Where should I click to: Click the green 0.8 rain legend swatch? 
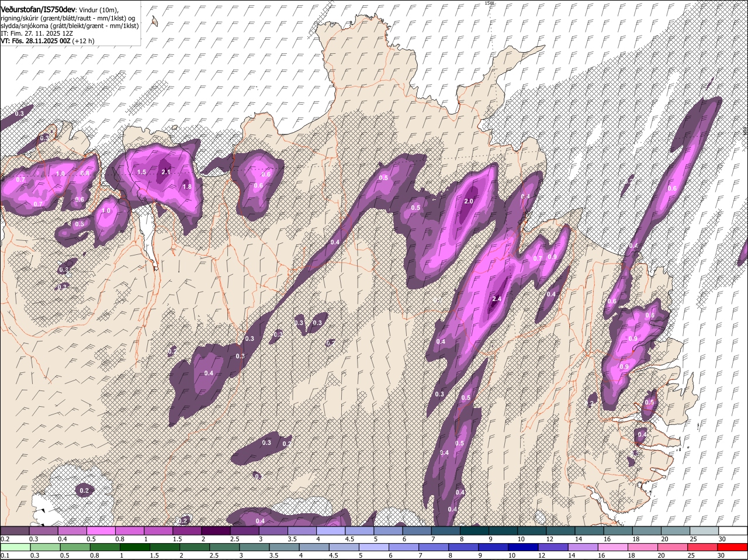click(x=105, y=547)
